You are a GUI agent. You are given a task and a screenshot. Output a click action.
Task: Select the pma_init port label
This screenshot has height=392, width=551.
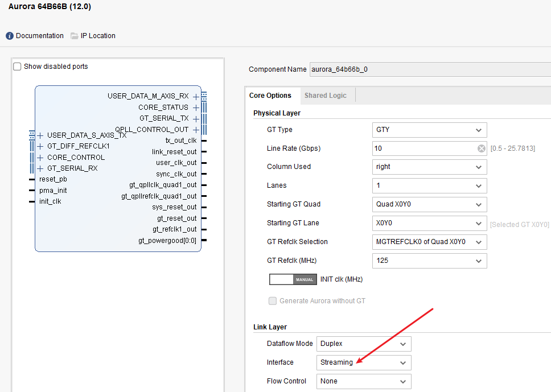pyautogui.click(x=53, y=191)
